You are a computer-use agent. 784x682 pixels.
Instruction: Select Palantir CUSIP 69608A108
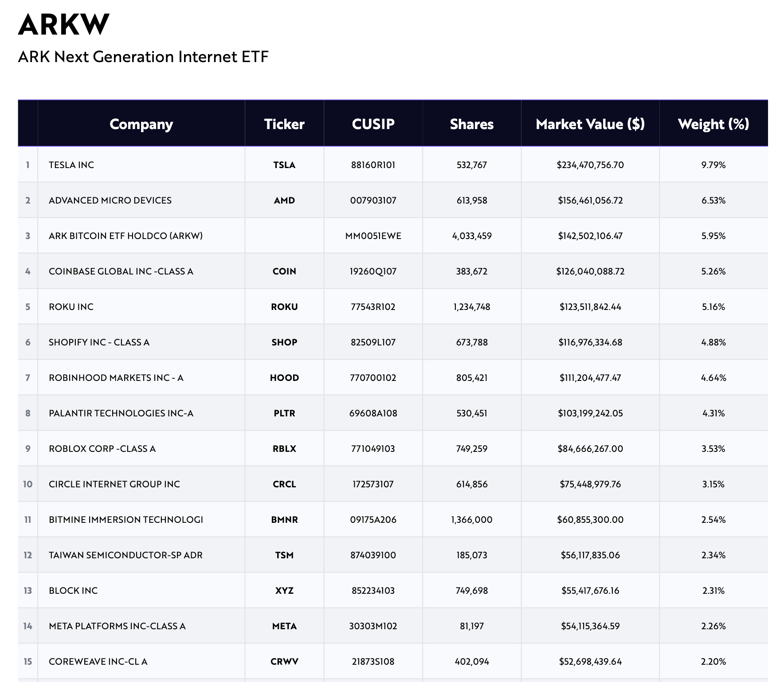pyautogui.click(x=373, y=413)
